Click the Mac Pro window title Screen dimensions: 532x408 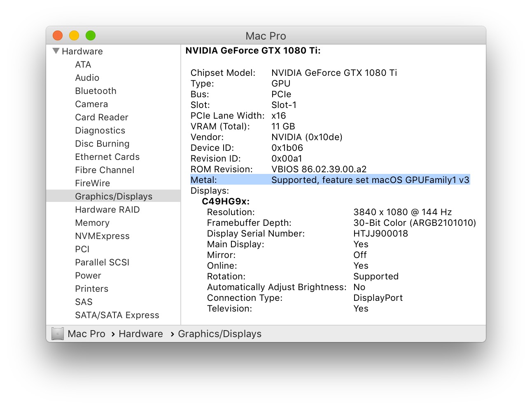266,36
